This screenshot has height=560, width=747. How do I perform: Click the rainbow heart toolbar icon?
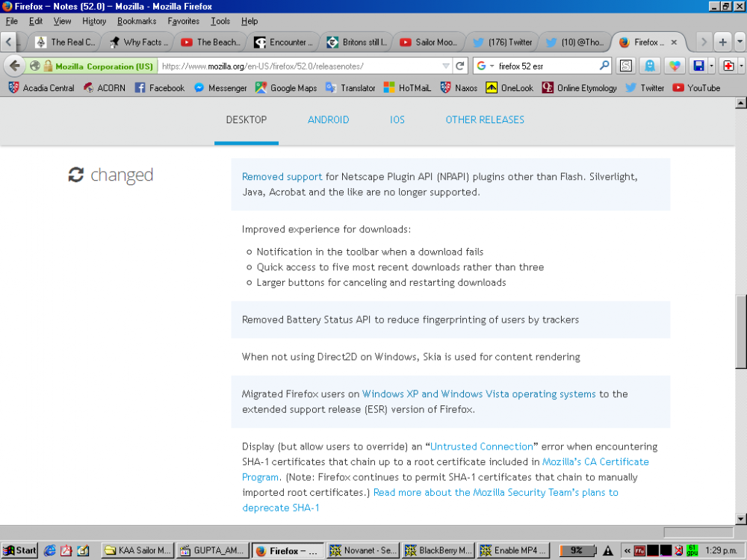coord(674,66)
